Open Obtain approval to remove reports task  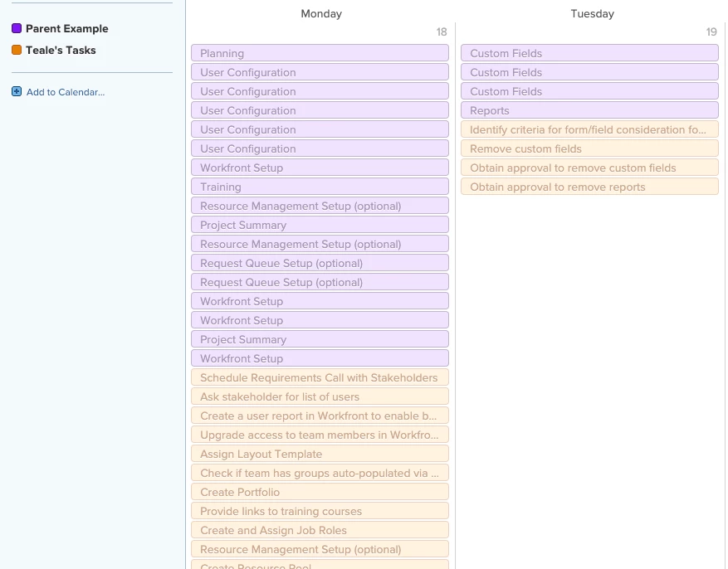pos(589,187)
